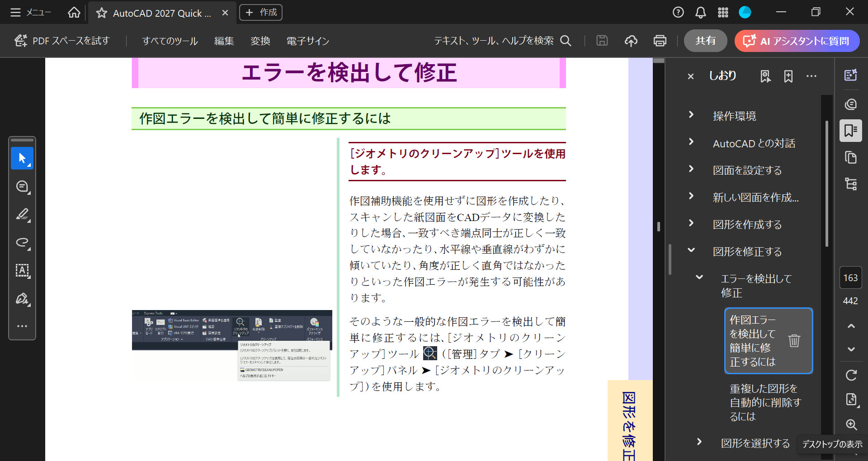This screenshot has width=868, height=461.
Task: Expand the 図形を選択する bookmark
Action: coord(699,442)
